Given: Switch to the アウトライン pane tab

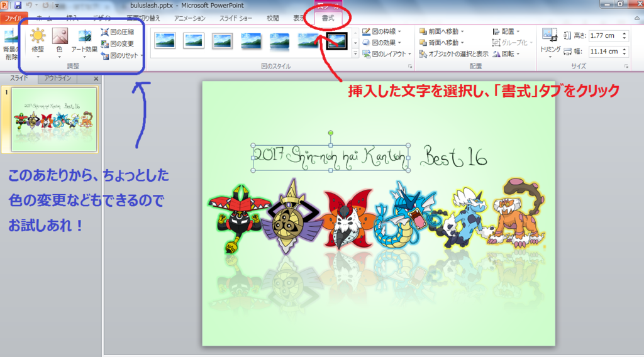Looking at the screenshot, I should (57, 78).
